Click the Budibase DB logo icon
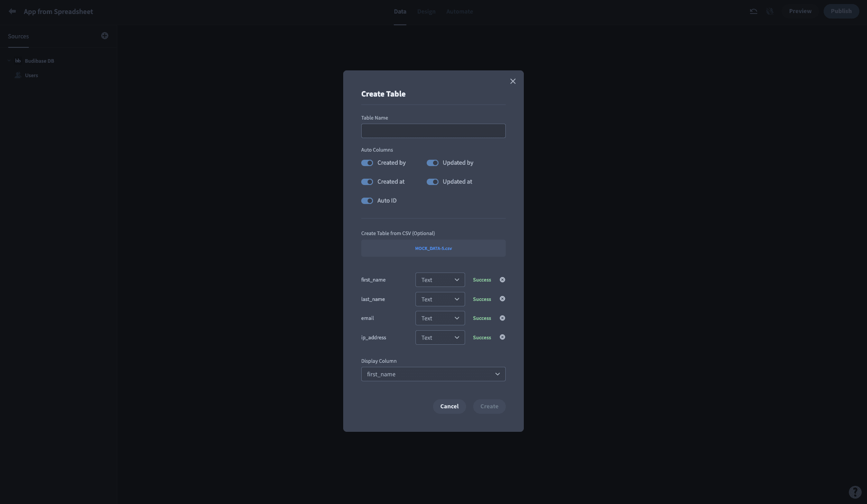The image size is (867, 504). pos(18,60)
